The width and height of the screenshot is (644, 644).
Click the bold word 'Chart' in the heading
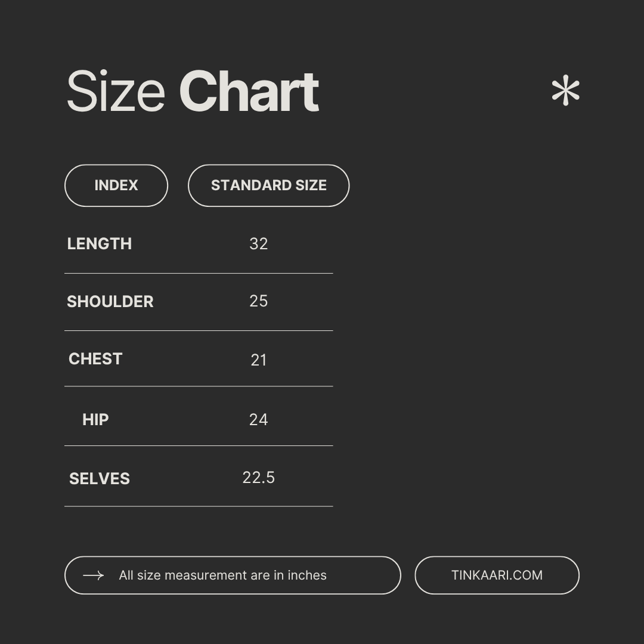coord(249,92)
